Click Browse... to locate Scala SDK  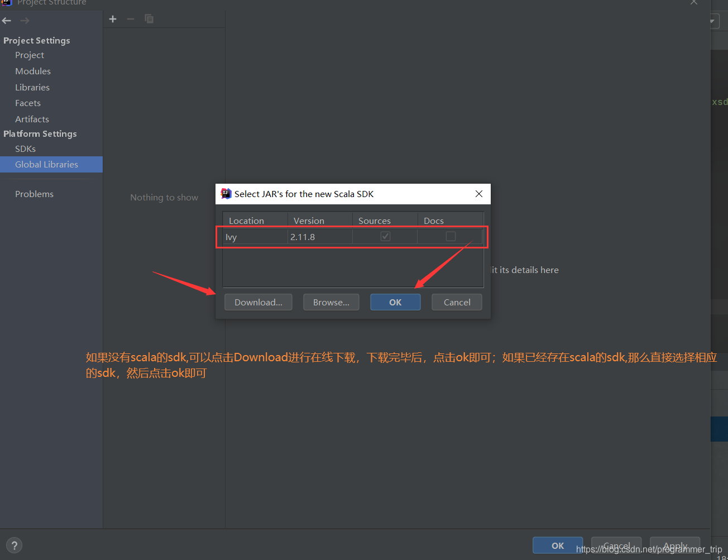coord(331,302)
